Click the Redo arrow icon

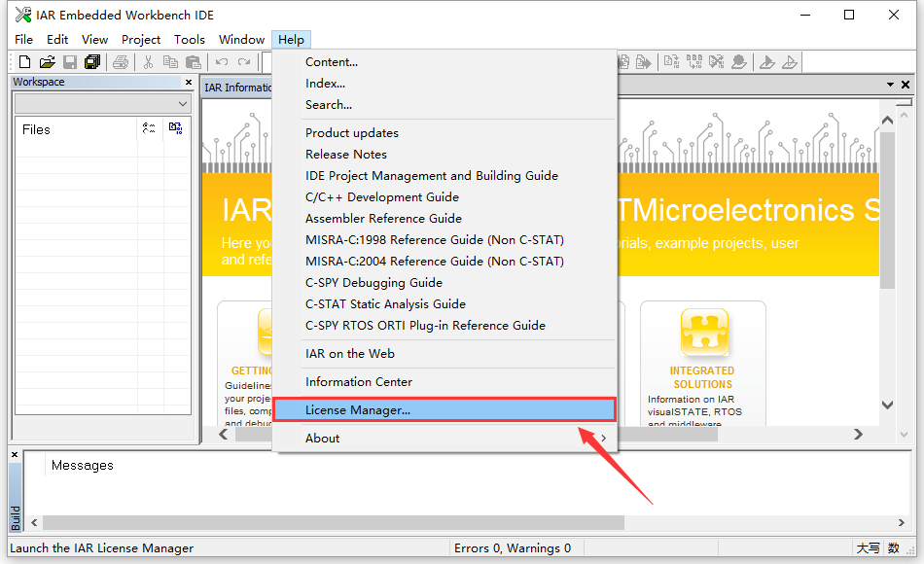tap(244, 62)
